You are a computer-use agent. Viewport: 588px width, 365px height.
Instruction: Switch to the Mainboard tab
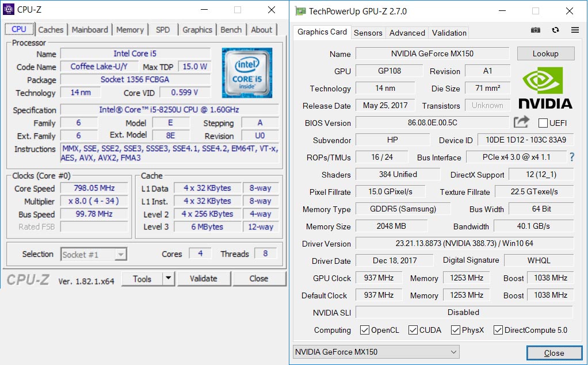point(90,30)
